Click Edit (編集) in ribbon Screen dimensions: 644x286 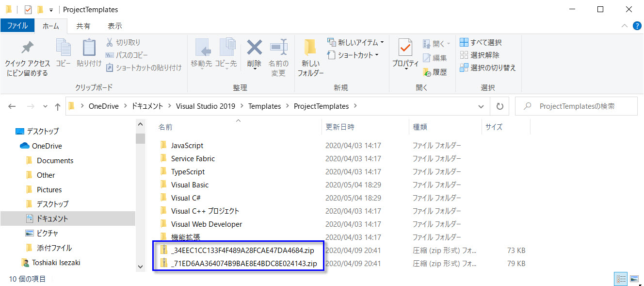coord(435,58)
